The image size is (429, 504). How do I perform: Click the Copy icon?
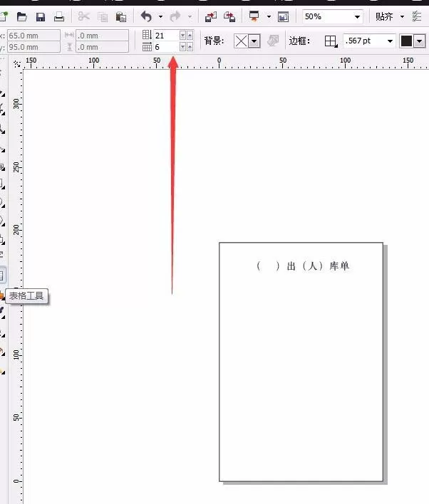tap(103, 16)
